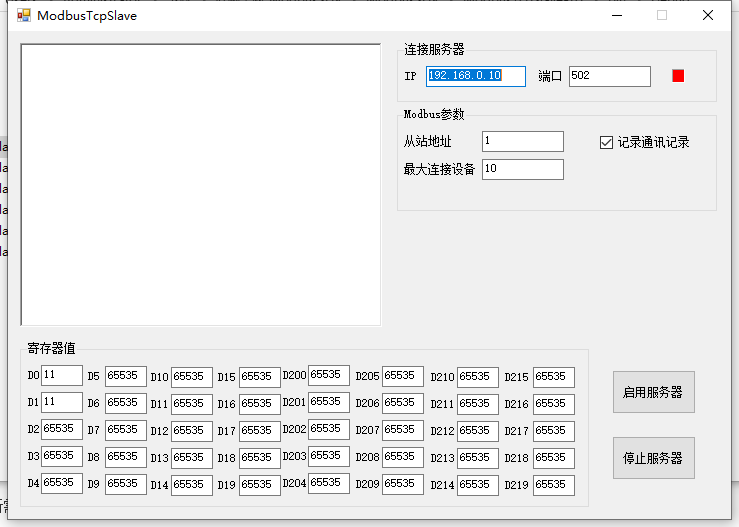739x527 pixels.
Task: Click the D200 register value box
Action: click(329, 375)
